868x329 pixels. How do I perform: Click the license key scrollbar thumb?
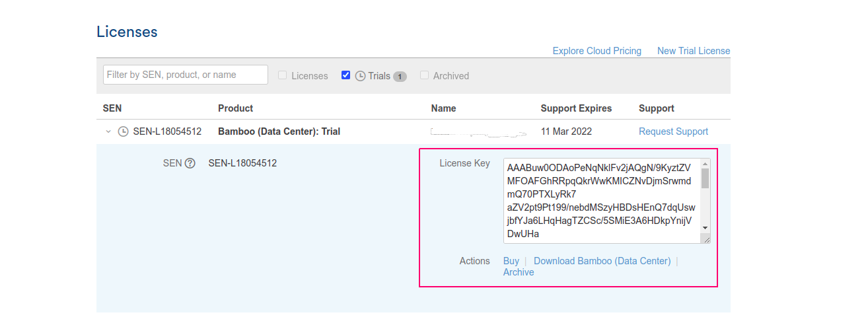[x=705, y=178]
